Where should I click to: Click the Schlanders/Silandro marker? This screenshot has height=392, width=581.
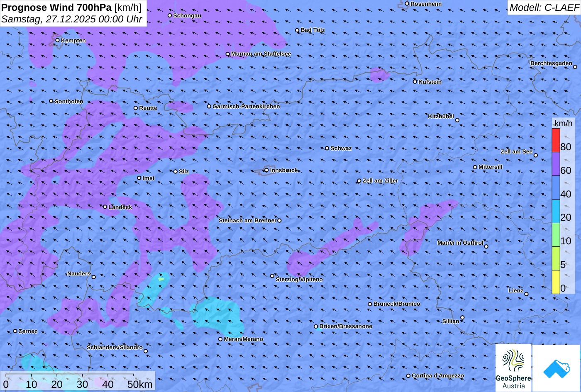click(x=146, y=351)
